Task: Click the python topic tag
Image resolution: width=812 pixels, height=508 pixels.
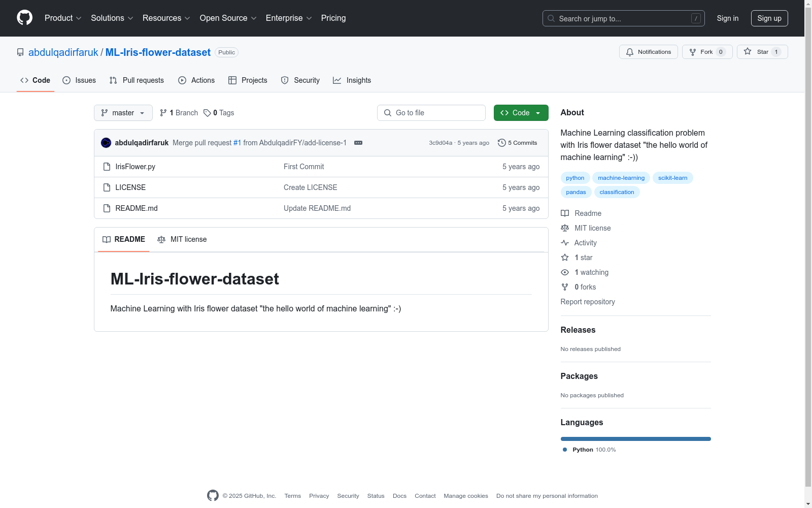Action: click(575, 178)
